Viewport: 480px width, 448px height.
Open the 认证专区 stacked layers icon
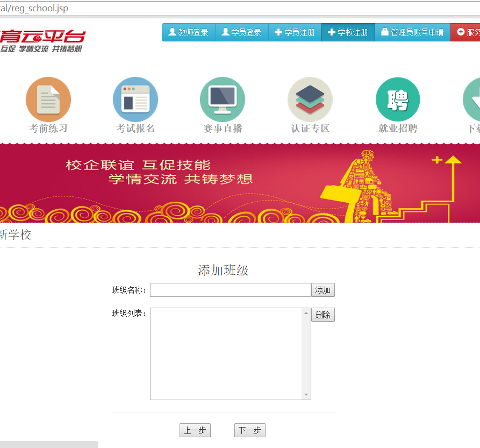(310, 99)
